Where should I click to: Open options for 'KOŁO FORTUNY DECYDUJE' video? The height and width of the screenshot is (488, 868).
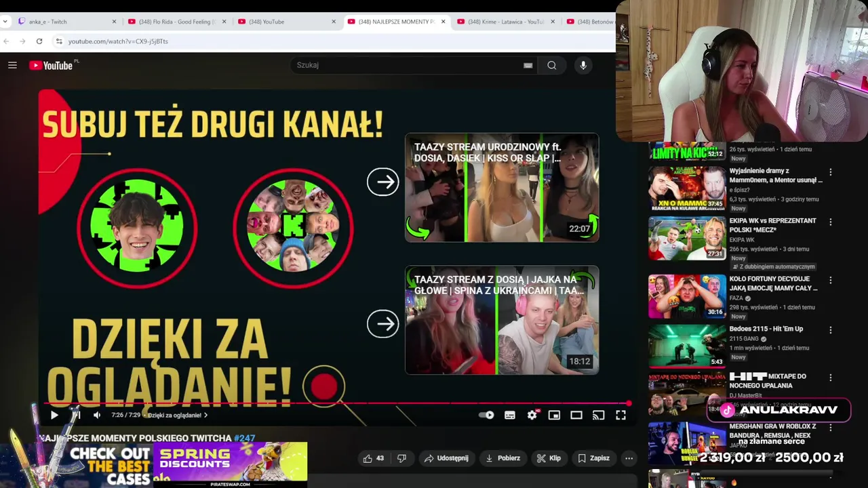point(830,280)
